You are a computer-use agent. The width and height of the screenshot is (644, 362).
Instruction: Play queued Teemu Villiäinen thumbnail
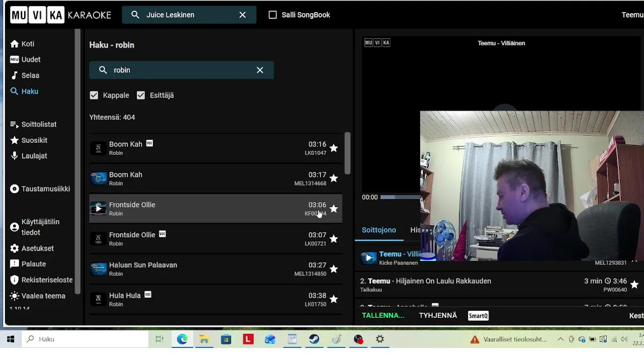tap(369, 258)
